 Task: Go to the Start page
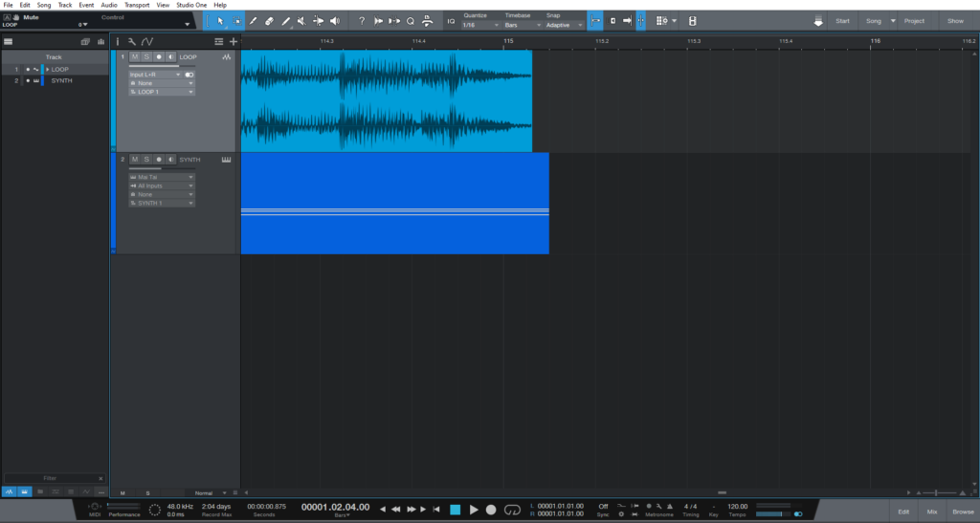click(x=842, y=21)
